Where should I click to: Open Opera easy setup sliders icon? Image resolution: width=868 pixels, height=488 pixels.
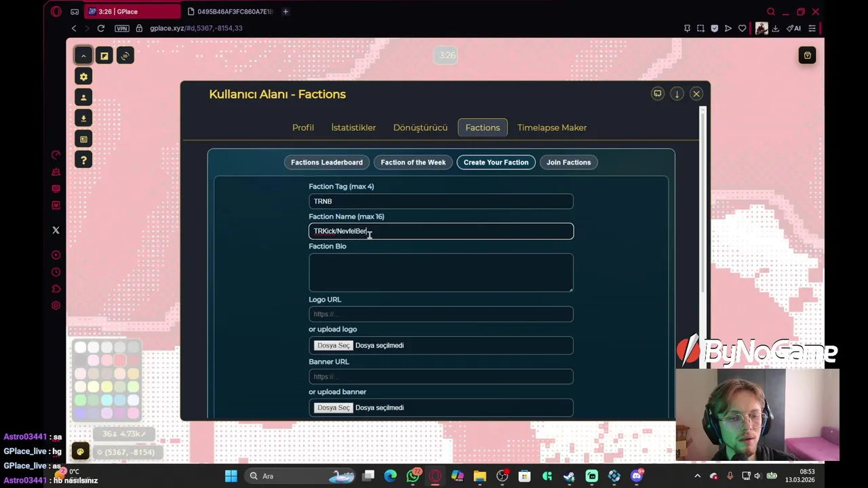pyautogui.click(x=812, y=28)
